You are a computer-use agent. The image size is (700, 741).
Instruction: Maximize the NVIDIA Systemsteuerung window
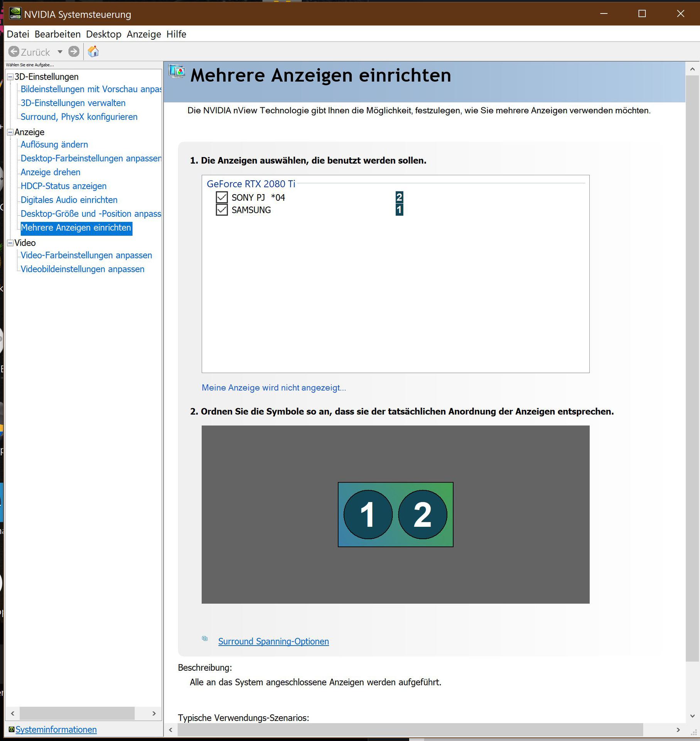642,14
